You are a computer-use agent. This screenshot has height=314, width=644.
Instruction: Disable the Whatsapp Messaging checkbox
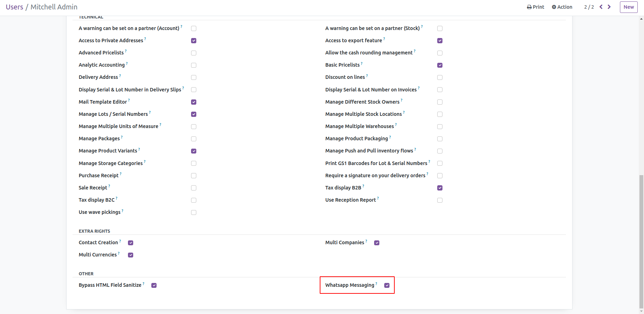[387, 285]
